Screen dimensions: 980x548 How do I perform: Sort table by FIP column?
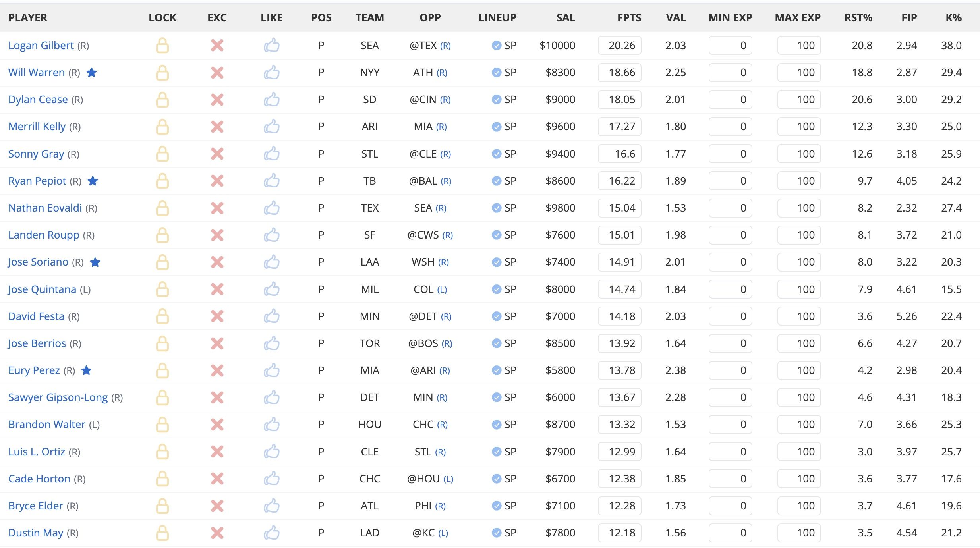click(909, 18)
